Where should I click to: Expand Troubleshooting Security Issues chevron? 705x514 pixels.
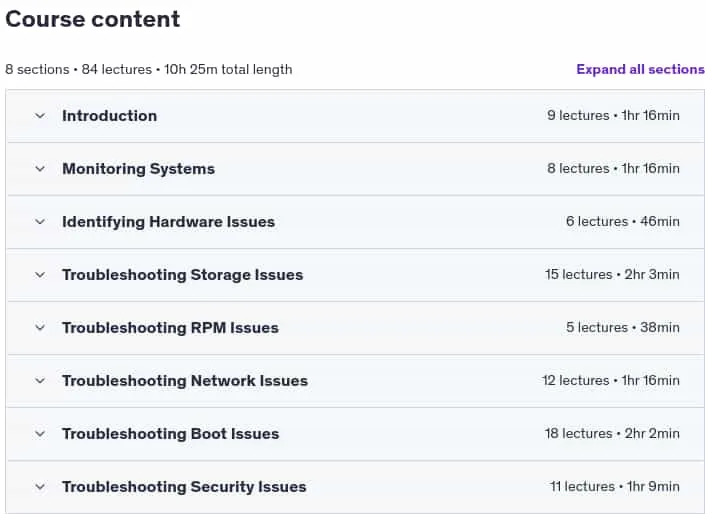pyautogui.click(x=40, y=487)
